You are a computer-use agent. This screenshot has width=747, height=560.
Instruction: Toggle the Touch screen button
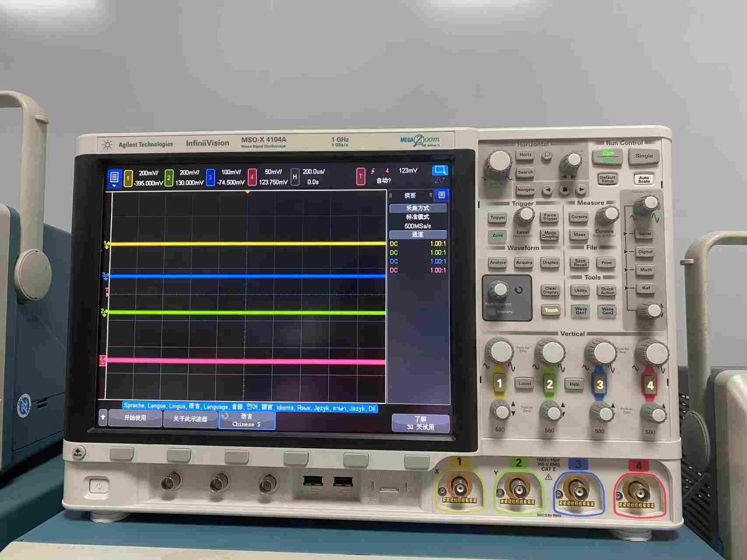point(551,311)
